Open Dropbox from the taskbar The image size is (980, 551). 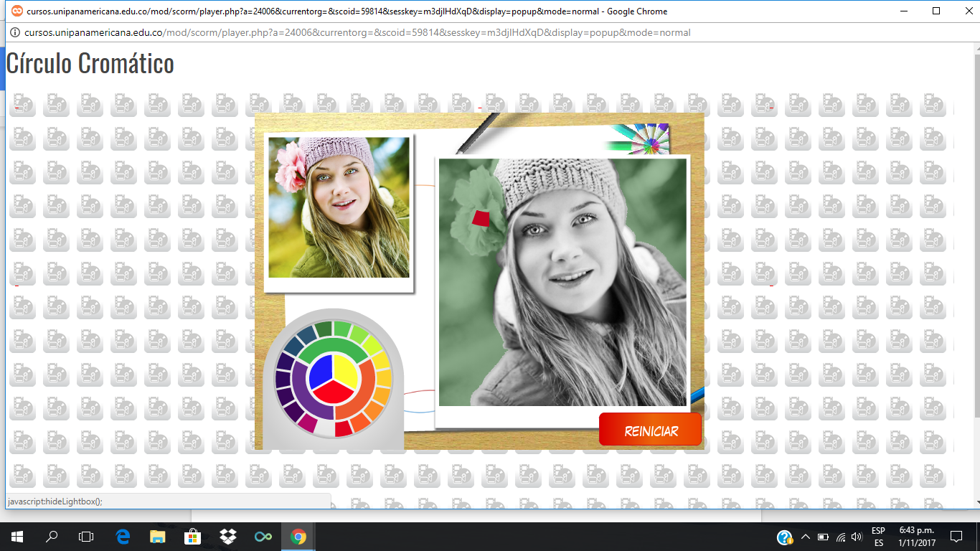(x=227, y=537)
